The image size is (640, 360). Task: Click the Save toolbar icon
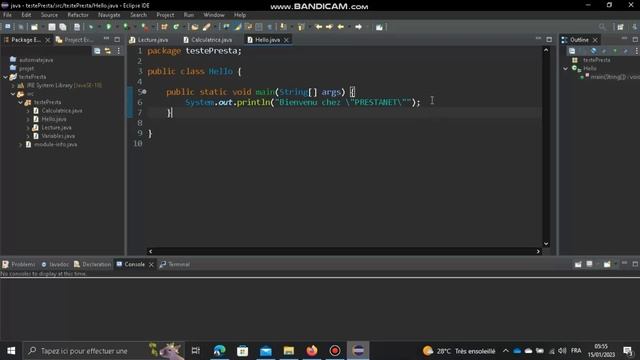[x=52, y=27]
